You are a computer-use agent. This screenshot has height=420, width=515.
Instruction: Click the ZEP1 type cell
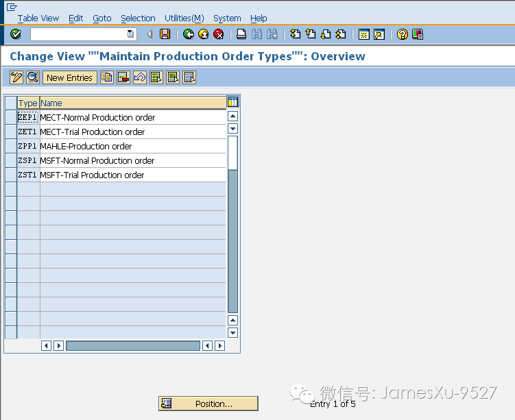[x=28, y=117]
